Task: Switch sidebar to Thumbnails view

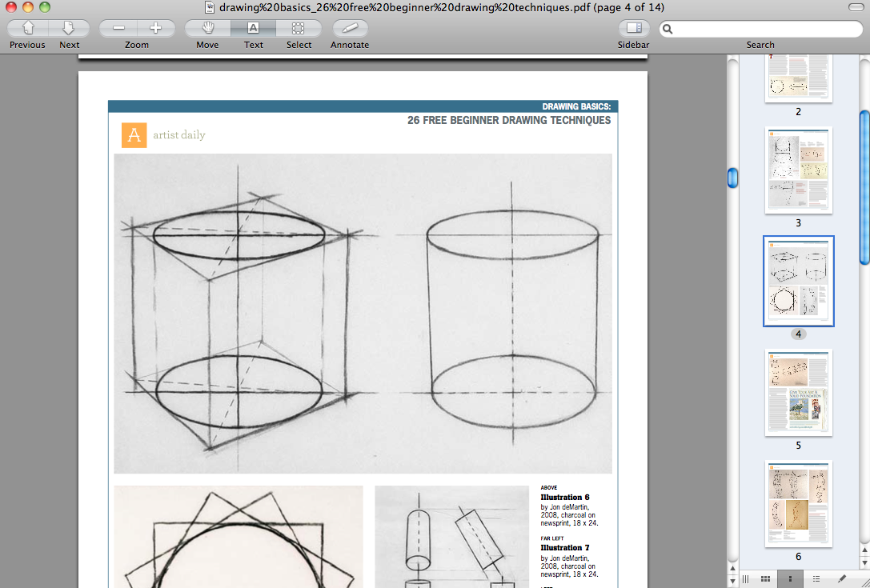Action: coord(790,579)
